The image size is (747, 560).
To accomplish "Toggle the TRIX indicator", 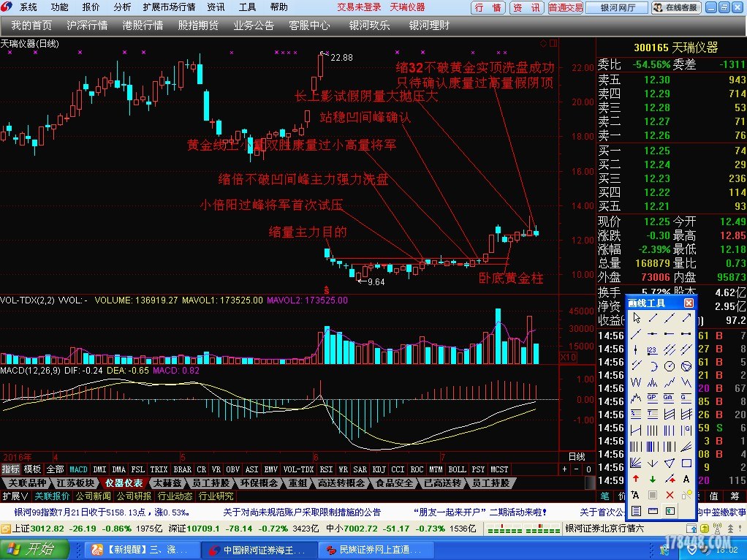I will pyautogui.click(x=159, y=469).
